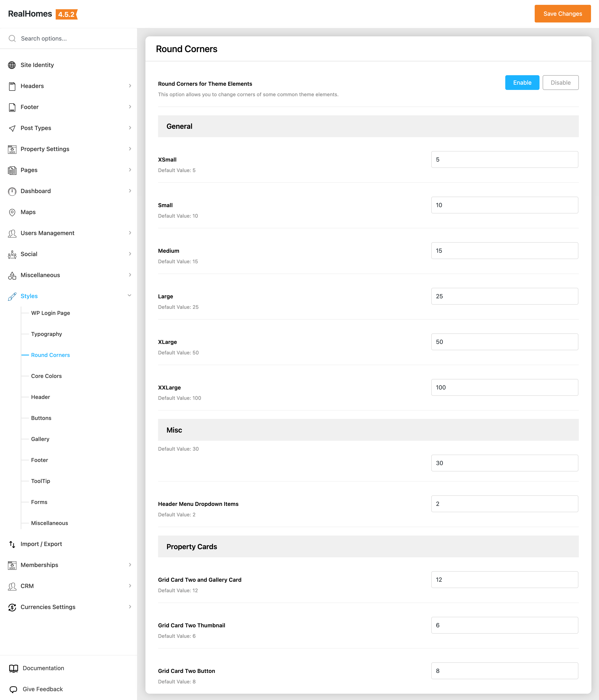599x700 pixels.
Task: Click the Property Settings icon
Action: point(12,149)
